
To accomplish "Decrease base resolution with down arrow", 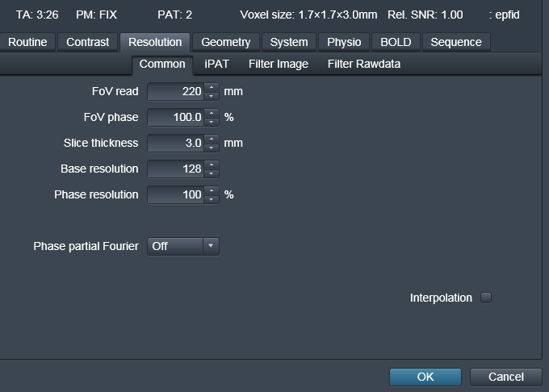I will (x=212, y=173).
